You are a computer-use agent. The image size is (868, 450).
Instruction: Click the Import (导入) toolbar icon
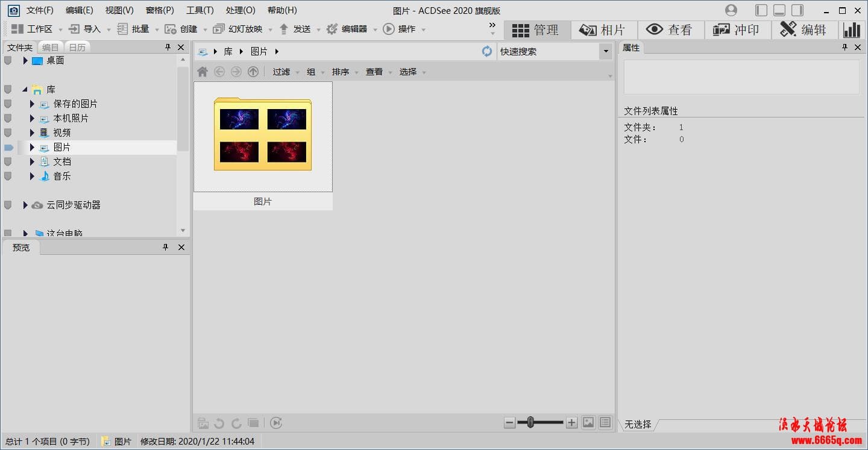click(74, 29)
